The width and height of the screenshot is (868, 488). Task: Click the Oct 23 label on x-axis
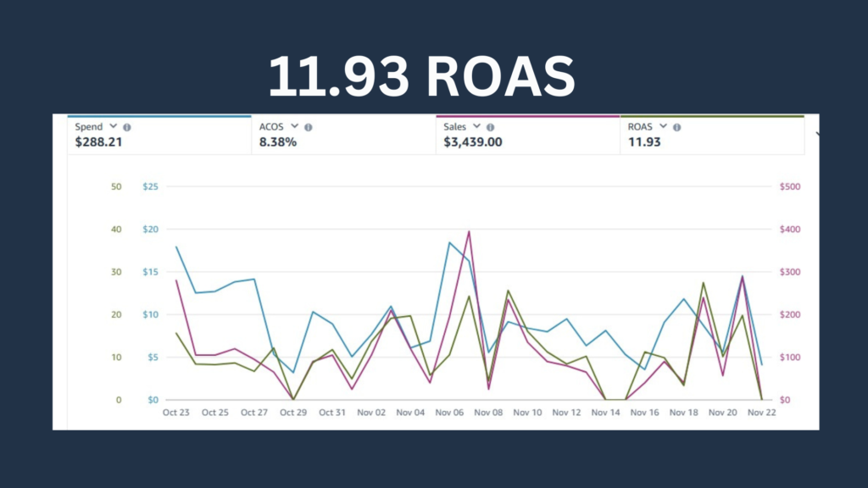pyautogui.click(x=175, y=413)
